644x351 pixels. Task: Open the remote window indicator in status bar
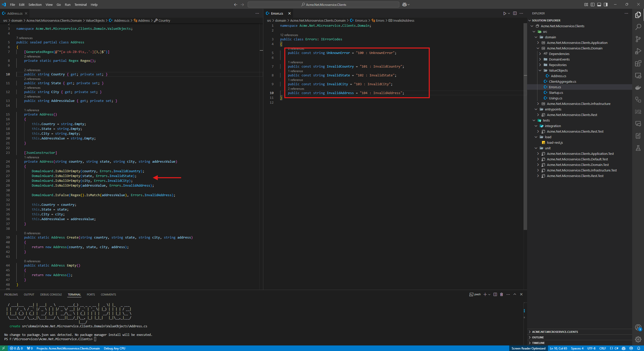click(4, 348)
